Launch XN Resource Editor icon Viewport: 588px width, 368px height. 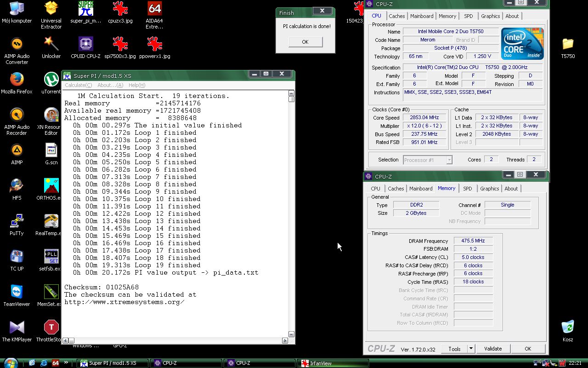pos(51,121)
